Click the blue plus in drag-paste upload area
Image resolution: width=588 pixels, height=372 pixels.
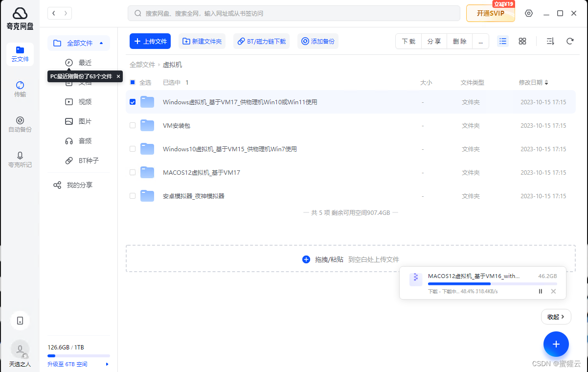[306, 259]
